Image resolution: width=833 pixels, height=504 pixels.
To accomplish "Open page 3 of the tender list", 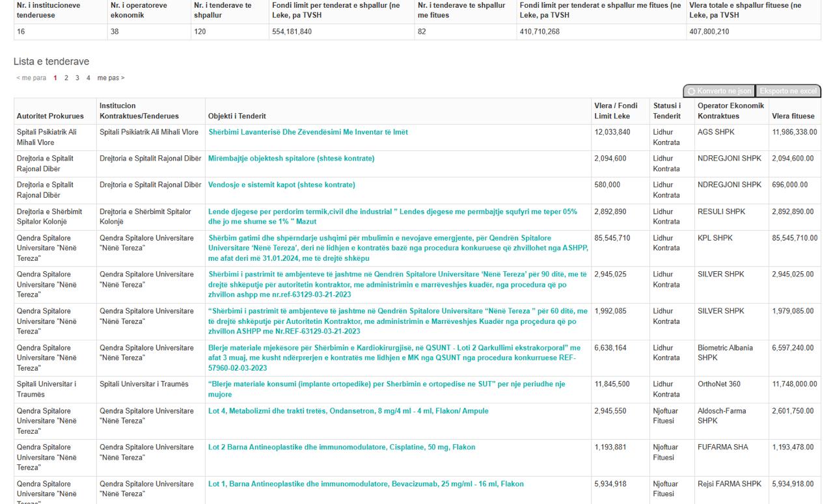I will pos(77,78).
